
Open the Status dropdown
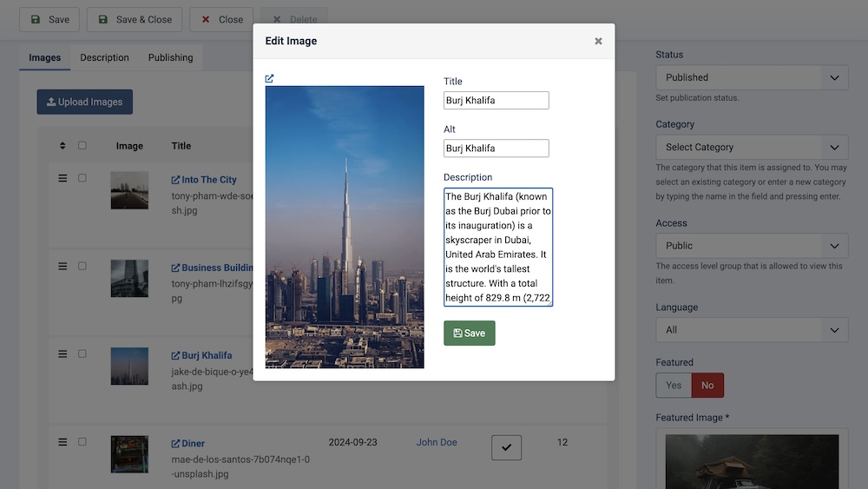pyautogui.click(x=752, y=77)
